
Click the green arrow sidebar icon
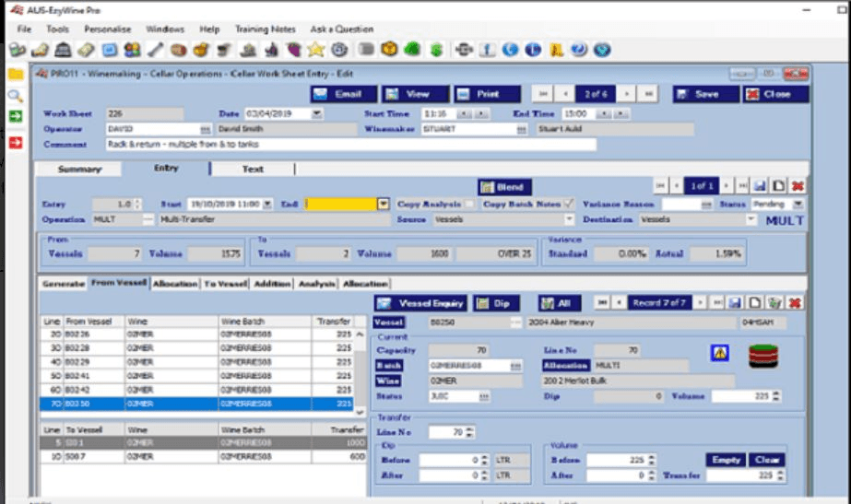(x=16, y=116)
